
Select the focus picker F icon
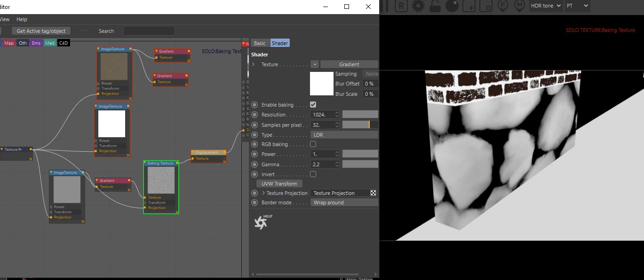tap(503, 6)
